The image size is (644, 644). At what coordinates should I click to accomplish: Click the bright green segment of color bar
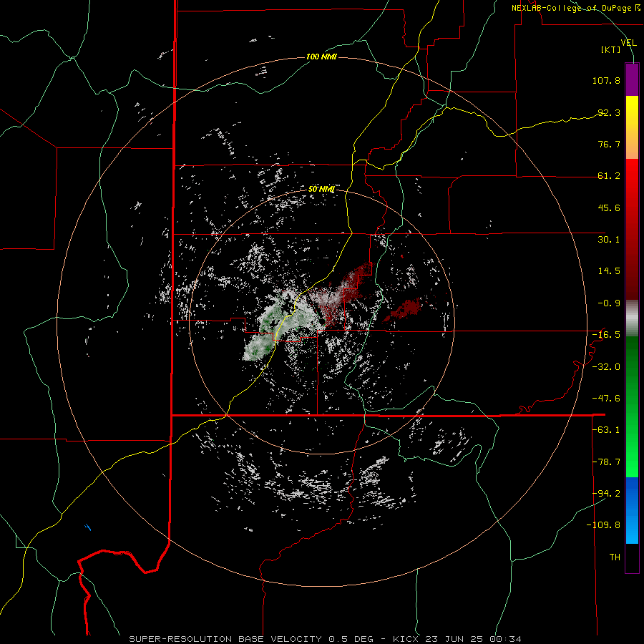(632, 406)
